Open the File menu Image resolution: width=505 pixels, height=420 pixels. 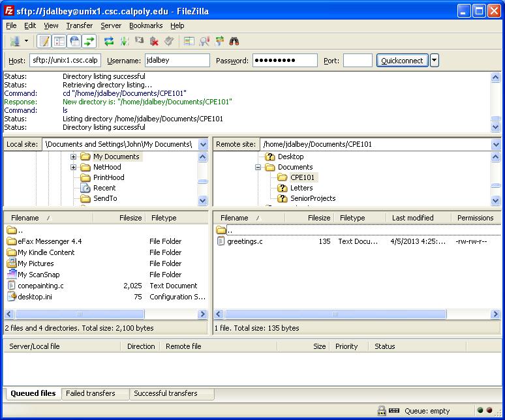tap(11, 25)
